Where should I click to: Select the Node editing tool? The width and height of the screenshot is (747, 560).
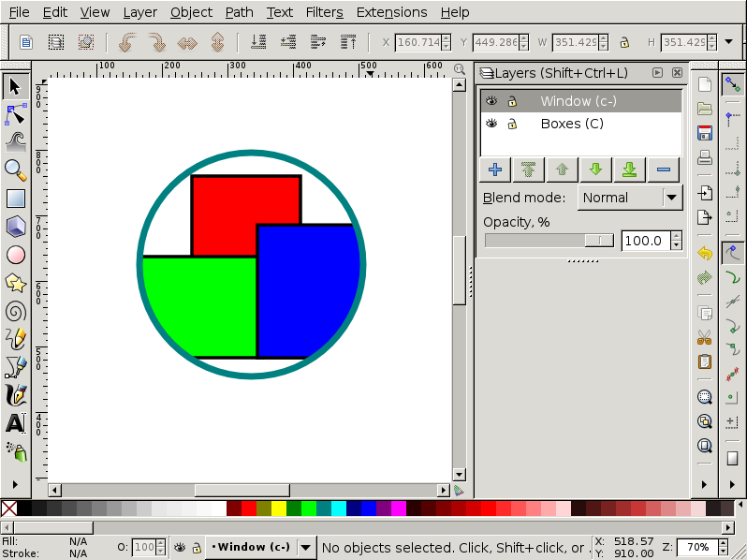point(15,114)
